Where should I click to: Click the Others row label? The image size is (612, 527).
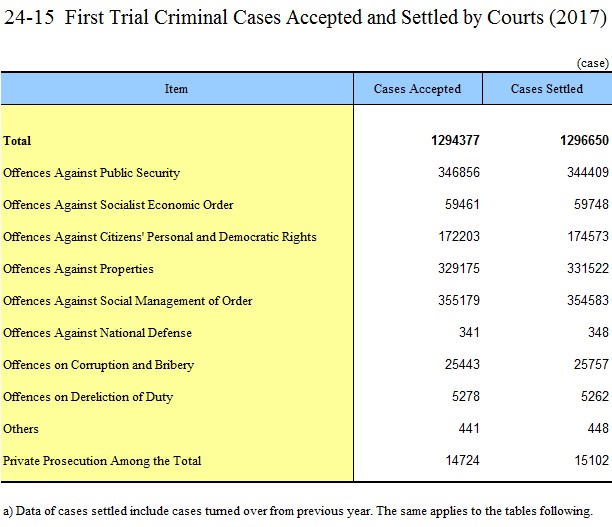point(21,429)
